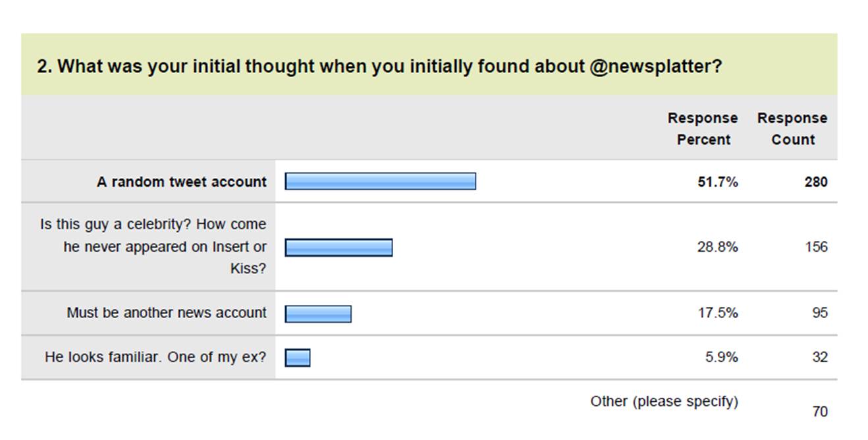Click the 156 response count value
Screen dimensions: 868x440
(x=816, y=247)
